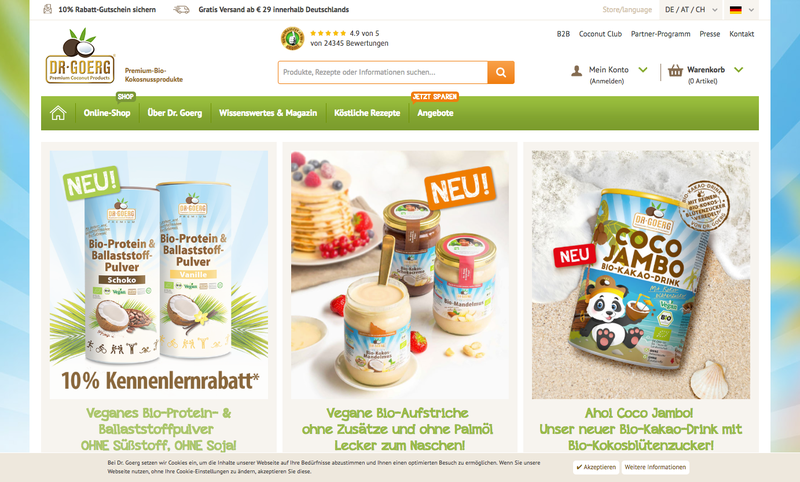Accept cookies with the Akzeptieren button
Image resolution: width=800 pixels, height=482 pixels.
(x=596, y=467)
